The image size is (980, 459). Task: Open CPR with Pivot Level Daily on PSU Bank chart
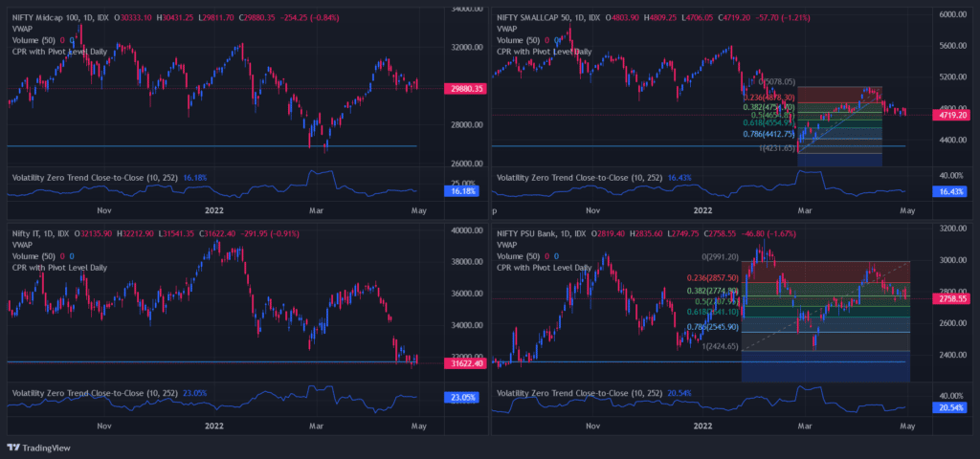point(545,268)
